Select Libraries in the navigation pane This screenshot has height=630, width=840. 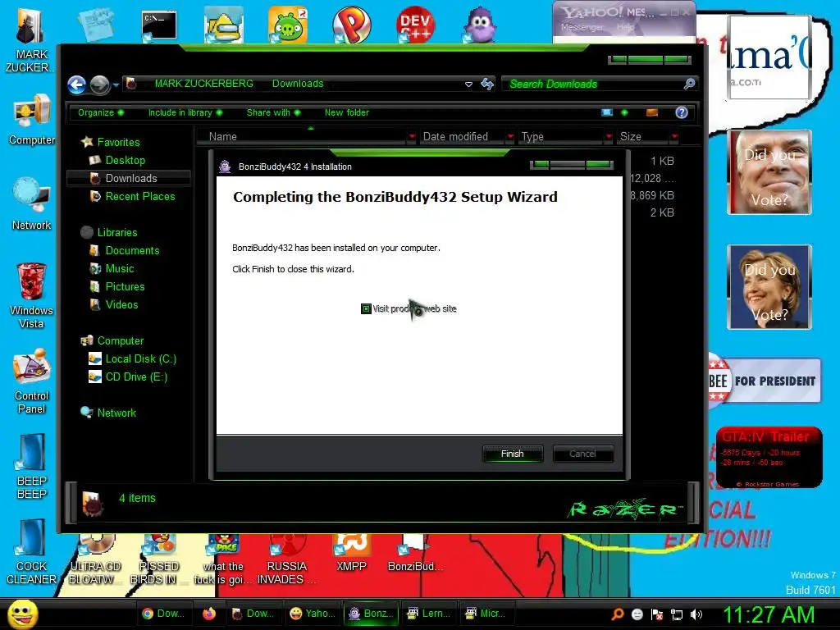pos(116,232)
